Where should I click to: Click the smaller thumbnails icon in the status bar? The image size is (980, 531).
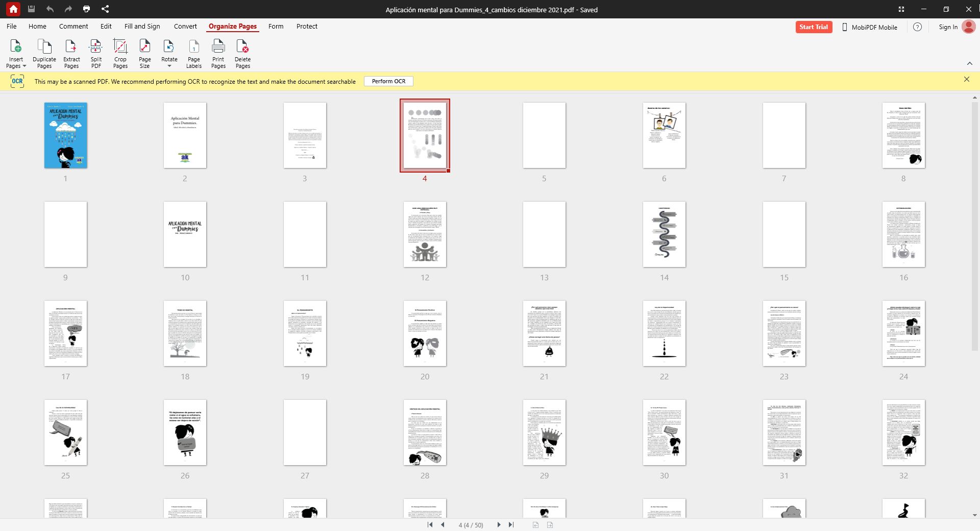point(535,525)
